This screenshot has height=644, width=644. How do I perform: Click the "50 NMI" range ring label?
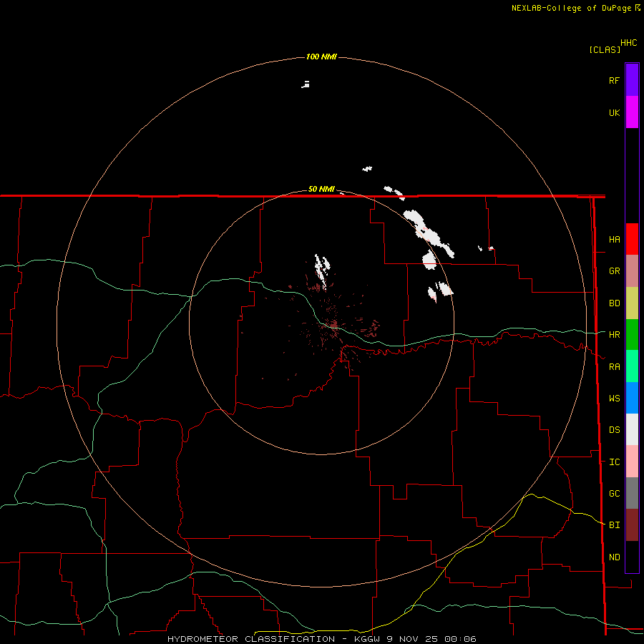click(x=321, y=189)
